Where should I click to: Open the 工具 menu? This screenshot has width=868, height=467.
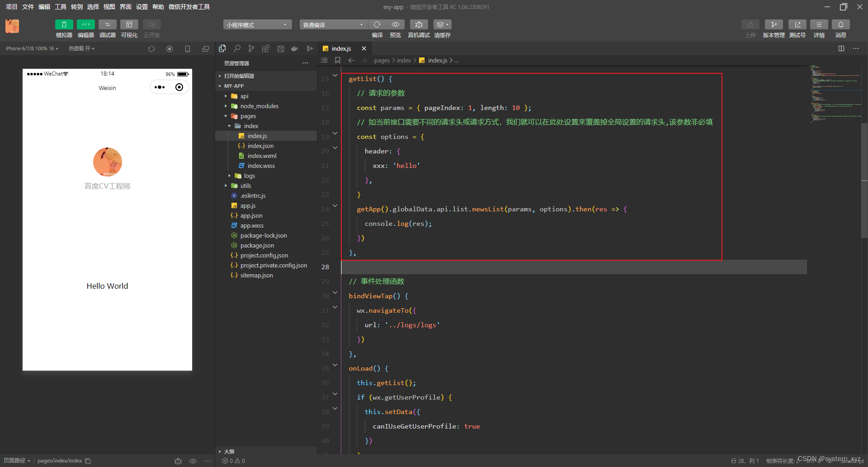(x=60, y=7)
